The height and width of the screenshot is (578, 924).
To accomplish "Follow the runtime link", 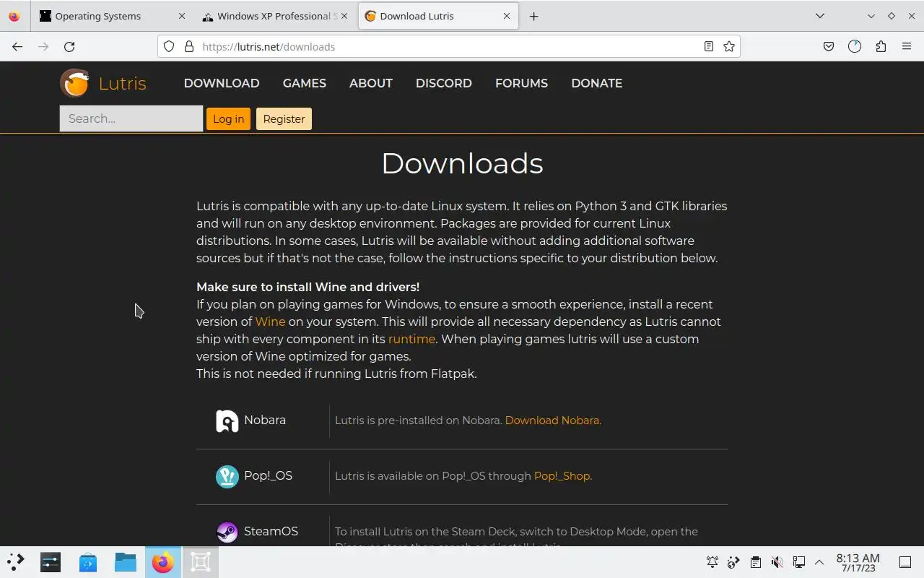I will (411, 339).
